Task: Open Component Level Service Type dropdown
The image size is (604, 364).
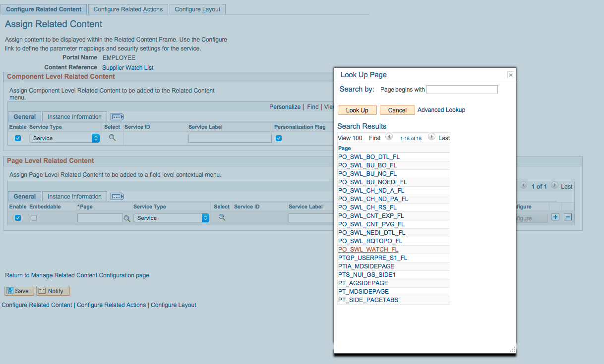Action: 64,138
